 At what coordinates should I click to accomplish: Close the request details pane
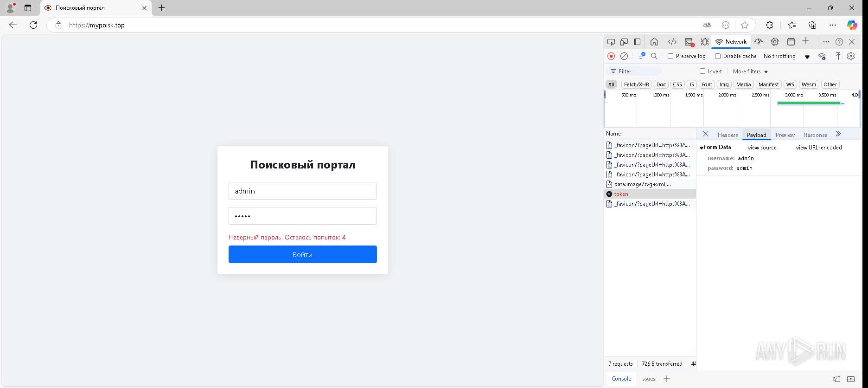click(706, 134)
